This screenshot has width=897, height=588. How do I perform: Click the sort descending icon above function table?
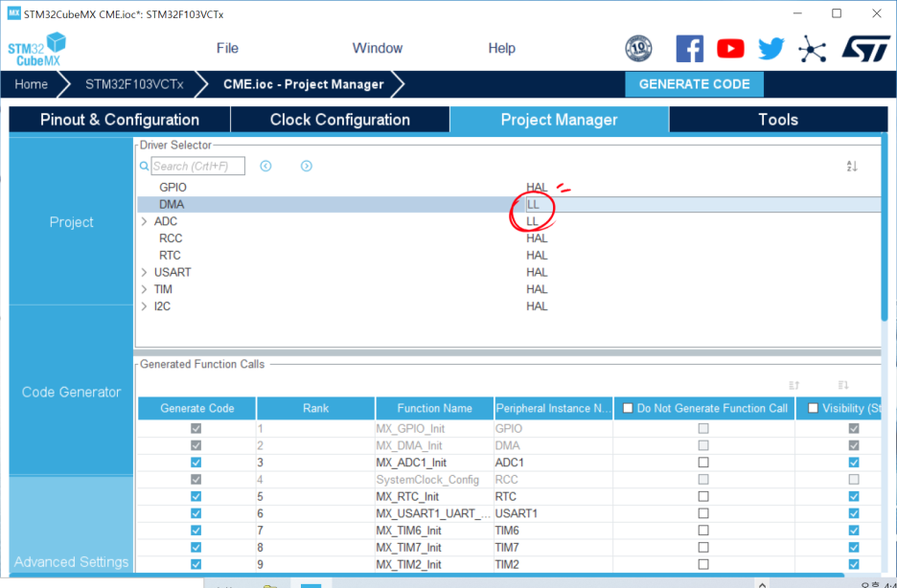pos(843,385)
